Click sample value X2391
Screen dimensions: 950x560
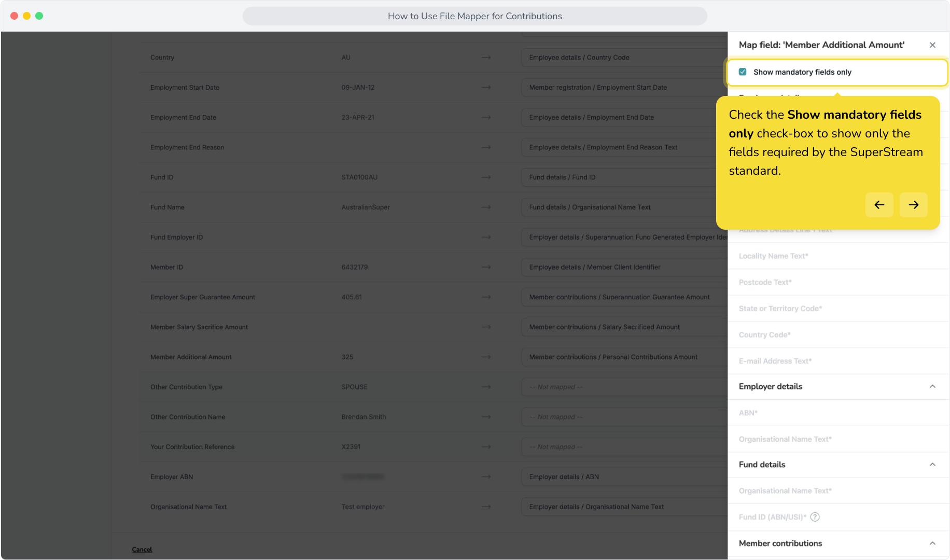(351, 447)
